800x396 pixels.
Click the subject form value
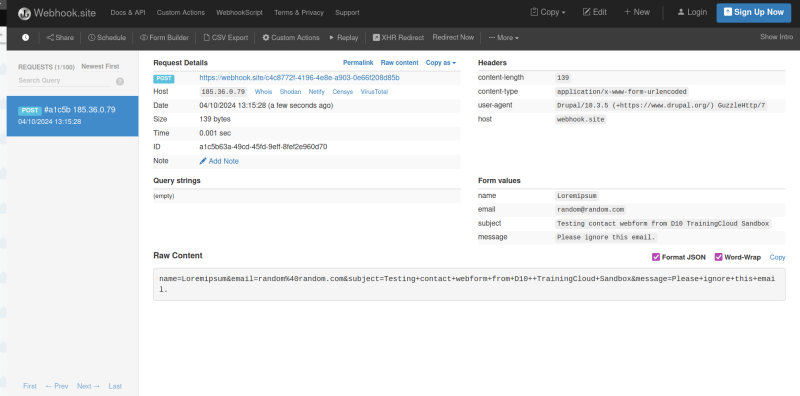(x=663, y=224)
